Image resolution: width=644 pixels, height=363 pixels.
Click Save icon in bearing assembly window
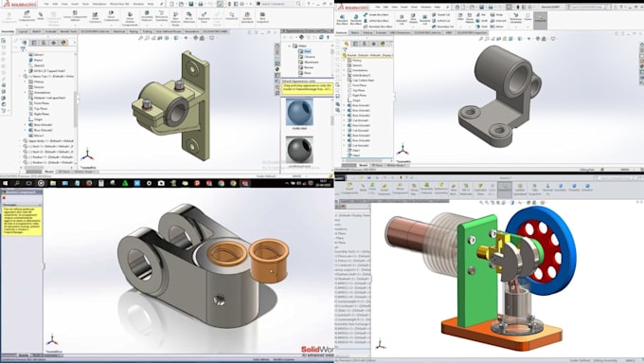click(190, 4)
